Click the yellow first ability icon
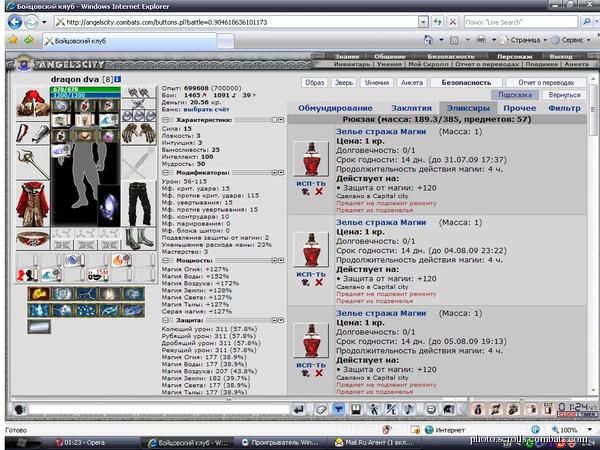This screenshot has width=600, height=450. [x=39, y=294]
